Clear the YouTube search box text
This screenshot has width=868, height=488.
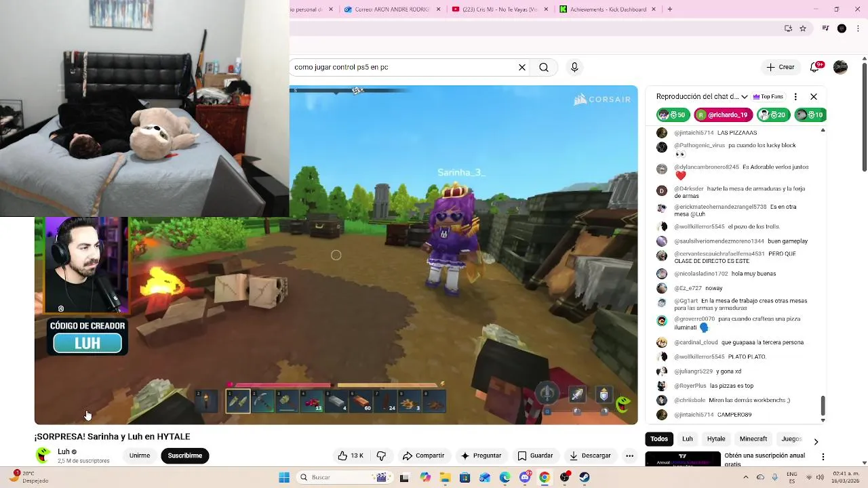522,67
